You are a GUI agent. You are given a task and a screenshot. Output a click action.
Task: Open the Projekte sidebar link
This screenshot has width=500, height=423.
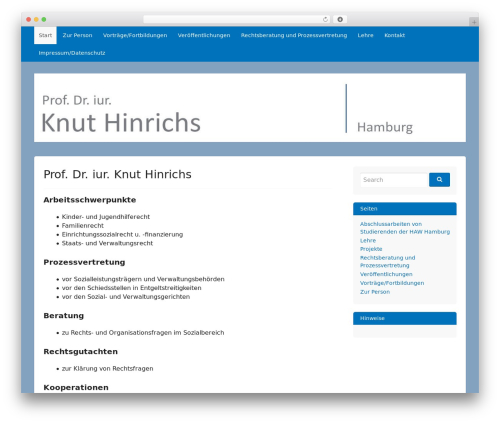pyautogui.click(x=371, y=249)
